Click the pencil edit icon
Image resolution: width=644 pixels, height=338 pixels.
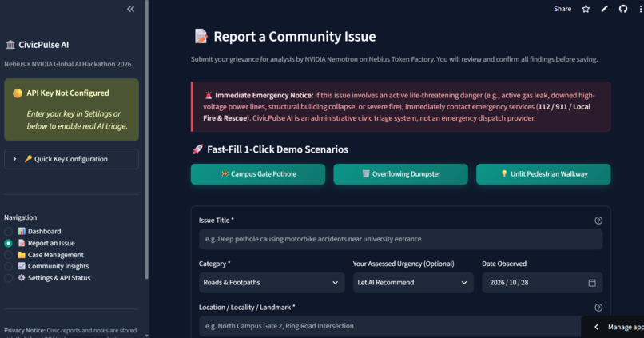(x=604, y=9)
